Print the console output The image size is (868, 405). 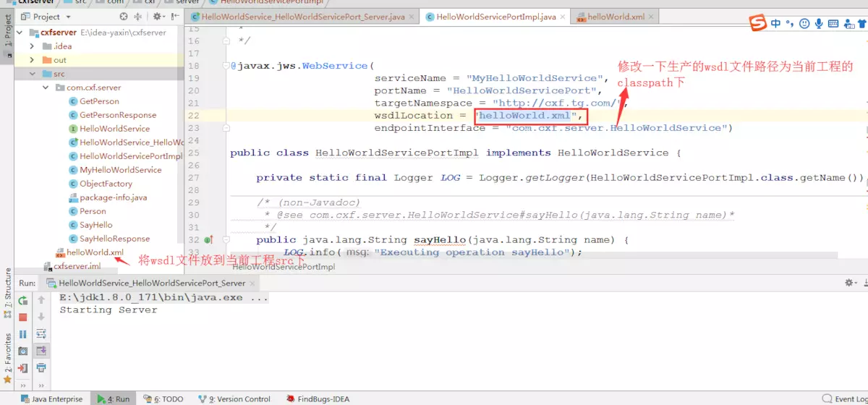[x=41, y=368]
